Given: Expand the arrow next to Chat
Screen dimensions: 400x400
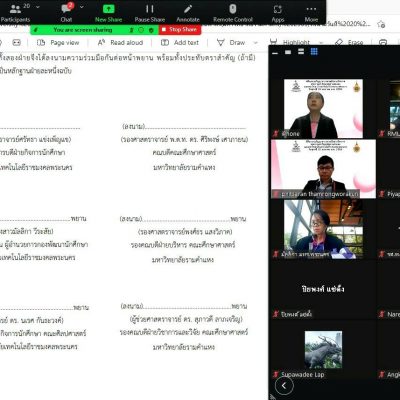Looking at the screenshot, I should pyautogui.click(x=82, y=7).
